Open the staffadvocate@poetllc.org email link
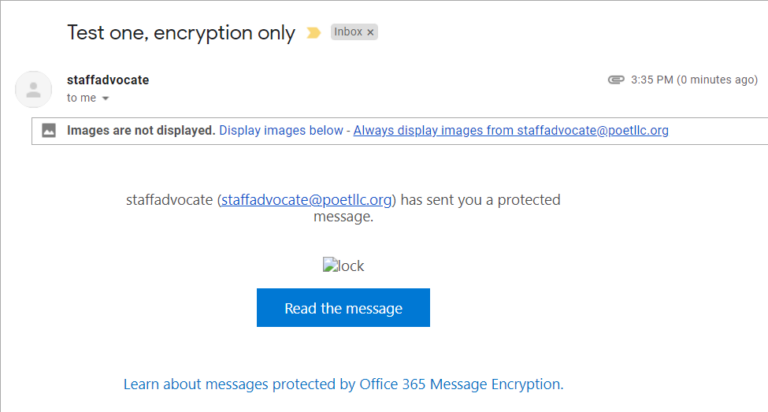Viewport: 768px width, 412px height. pyautogui.click(x=306, y=199)
